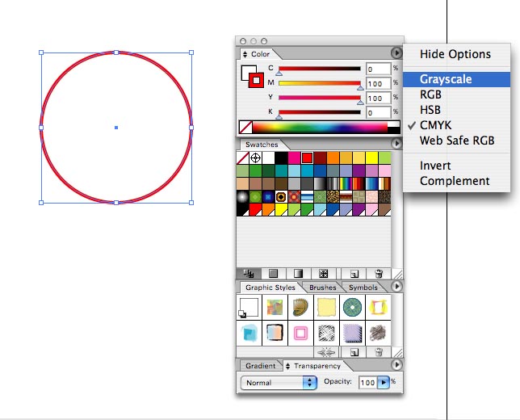Screen dimensions: 520x420
Task: Click Break Link to Graphic Style icon
Action: pyautogui.click(x=326, y=352)
